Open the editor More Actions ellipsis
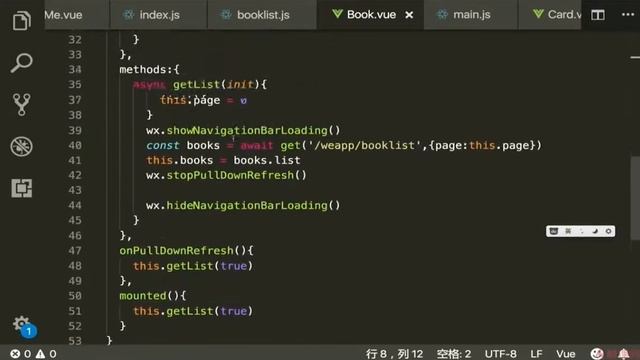This screenshot has width=640, height=360. point(628,15)
